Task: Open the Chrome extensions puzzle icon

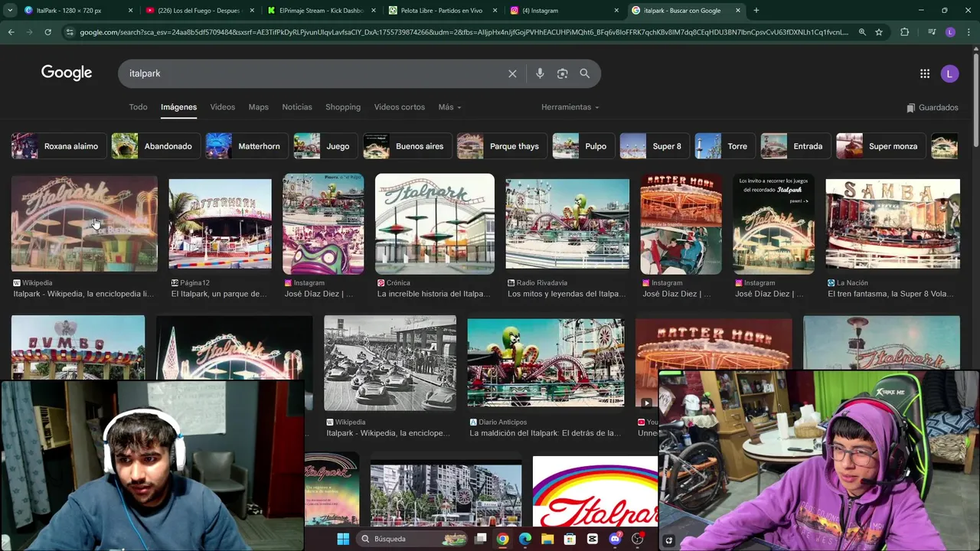Action: pyautogui.click(x=905, y=32)
